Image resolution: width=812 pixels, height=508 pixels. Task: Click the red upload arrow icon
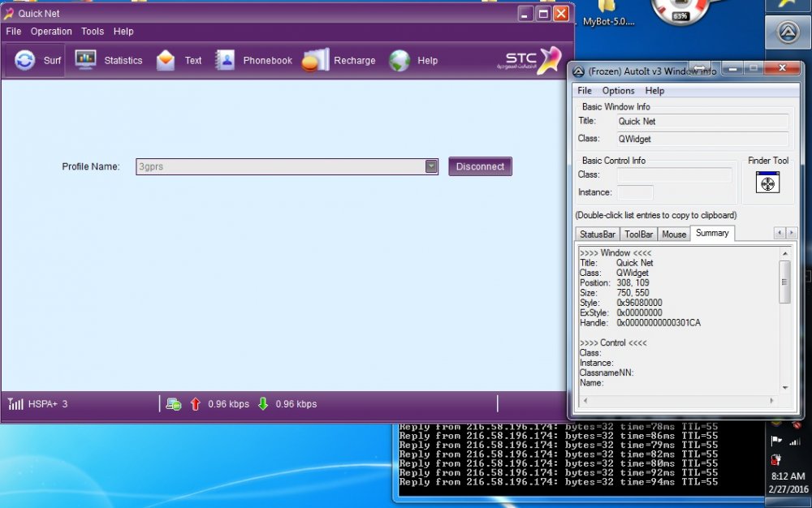195,404
